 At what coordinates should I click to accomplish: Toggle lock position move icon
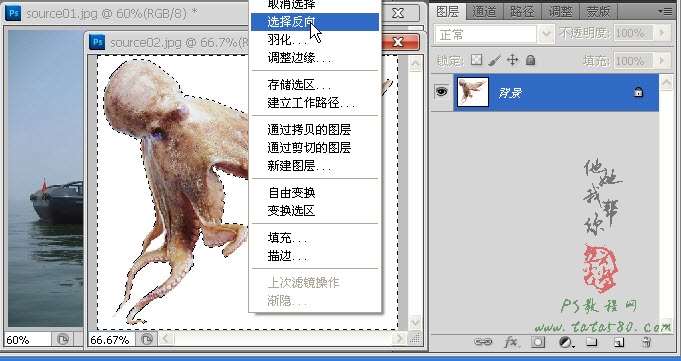512,60
